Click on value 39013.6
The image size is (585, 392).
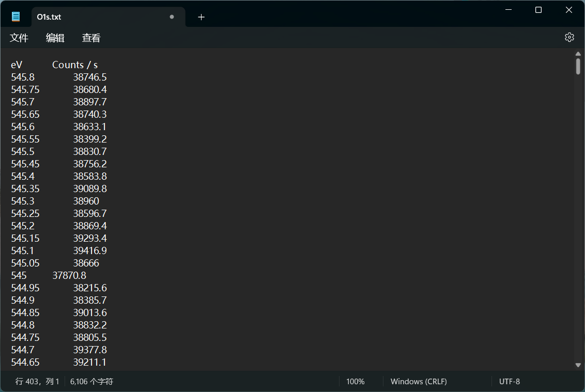(90, 312)
